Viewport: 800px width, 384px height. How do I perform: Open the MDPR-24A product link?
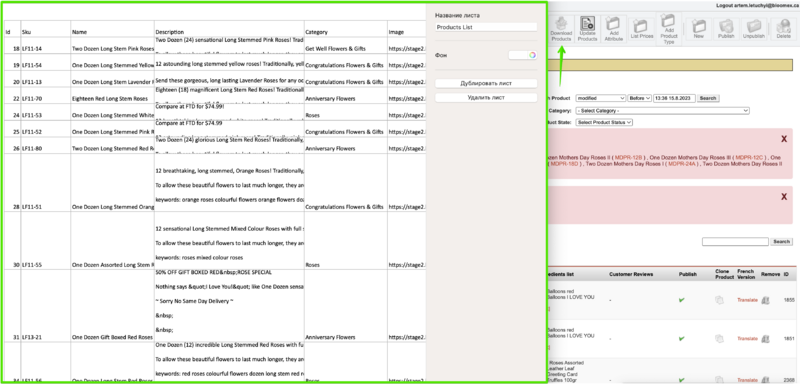(x=682, y=164)
